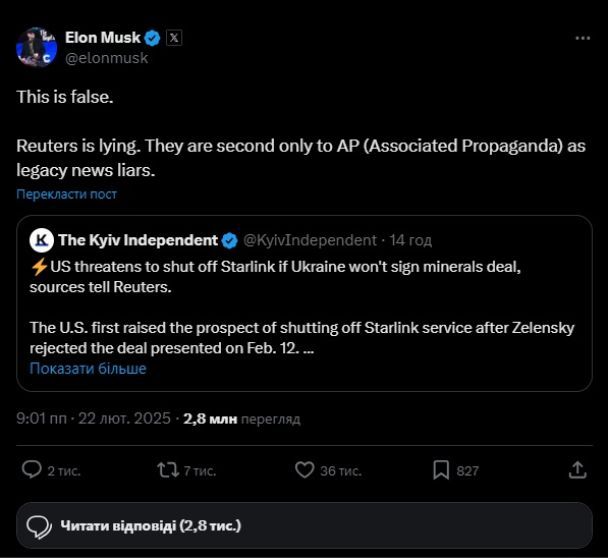Click the @KyivIndependent handle
Image resolution: width=608 pixels, height=558 pixels.
tap(310, 240)
